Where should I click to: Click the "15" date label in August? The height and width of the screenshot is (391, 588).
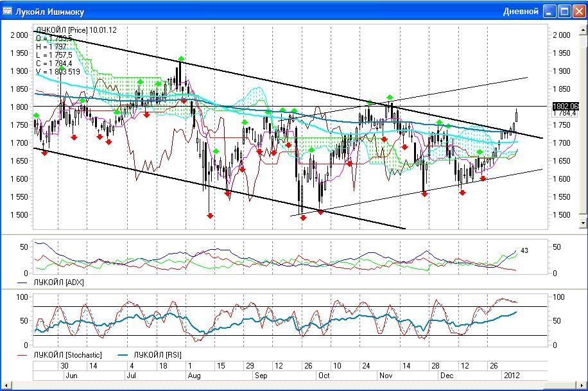(221, 366)
